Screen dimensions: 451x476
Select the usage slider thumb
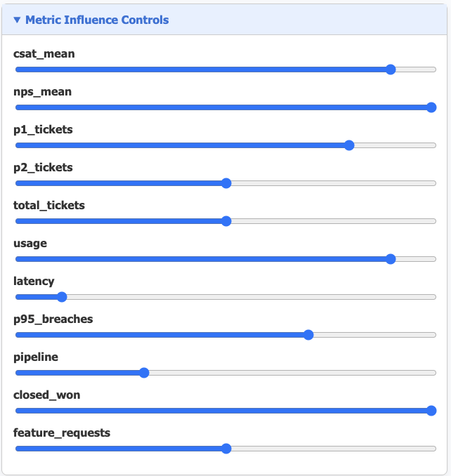pyautogui.click(x=391, y=259)
